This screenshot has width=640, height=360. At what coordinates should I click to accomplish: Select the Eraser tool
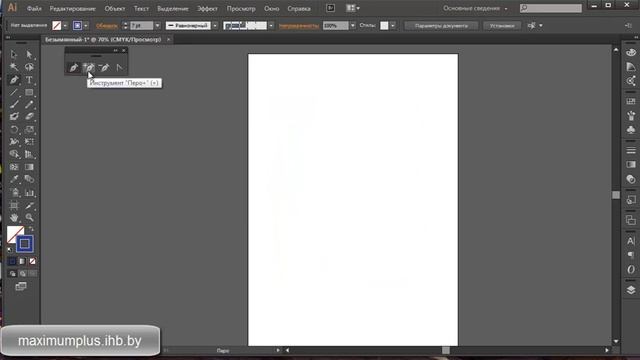click(29, 117)
